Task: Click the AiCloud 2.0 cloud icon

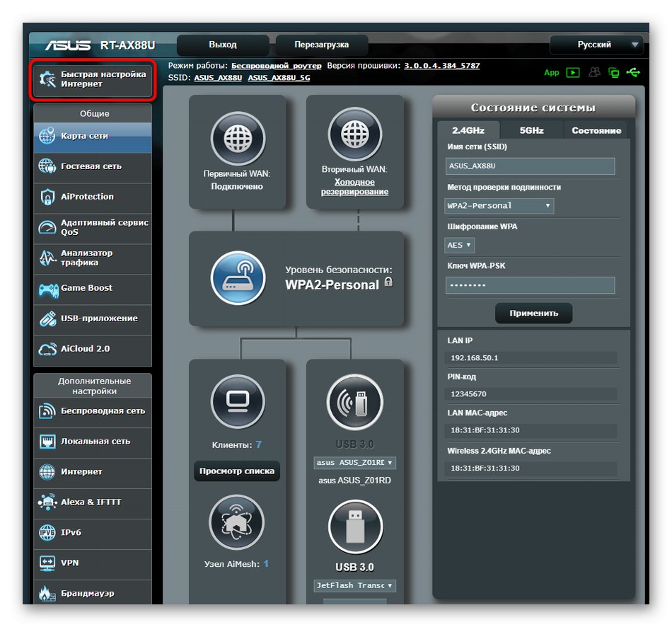Action: tap(47, 349)
